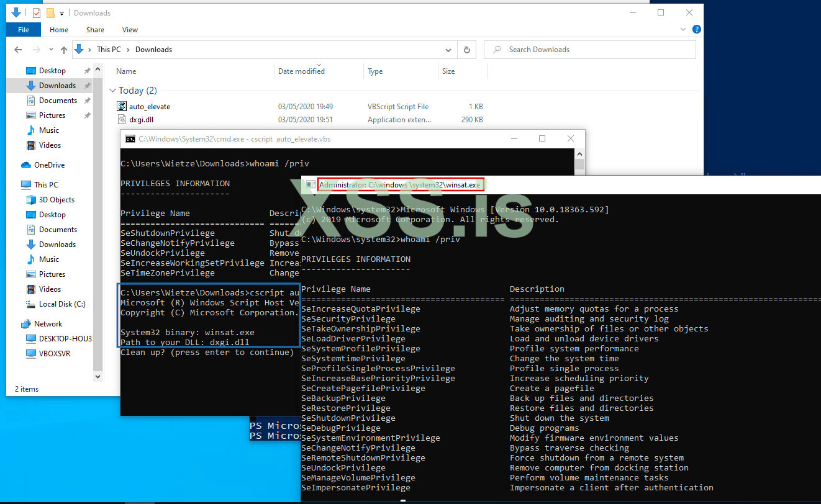This screenshot has width=821, height=504.
Task: Click 'SeTimeZonePrivilege' in the cmd.exe window
Action: click(x=168, y=273)
